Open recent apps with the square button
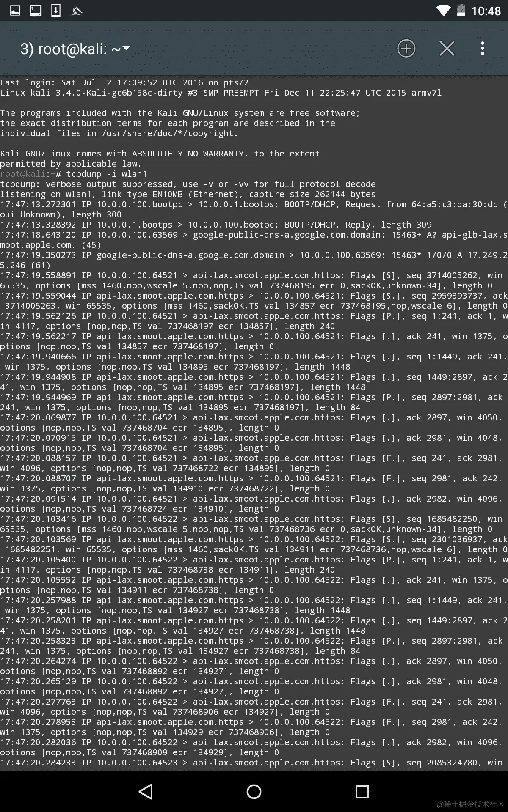Image resolution: width=508 pixels, height=812 pixels. click(362, 791)
